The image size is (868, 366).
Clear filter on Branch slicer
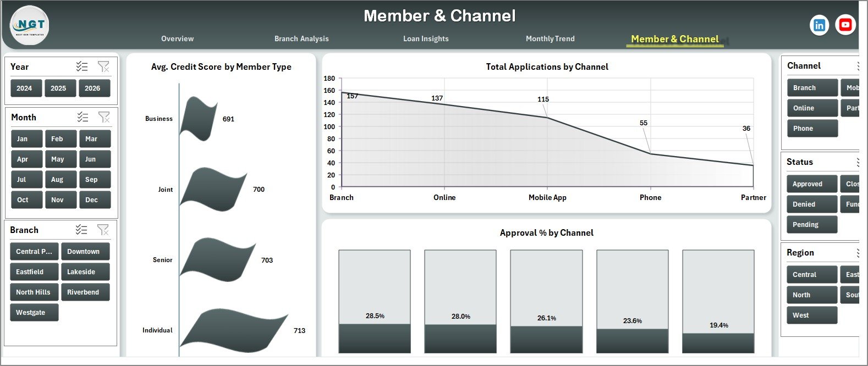103,230
